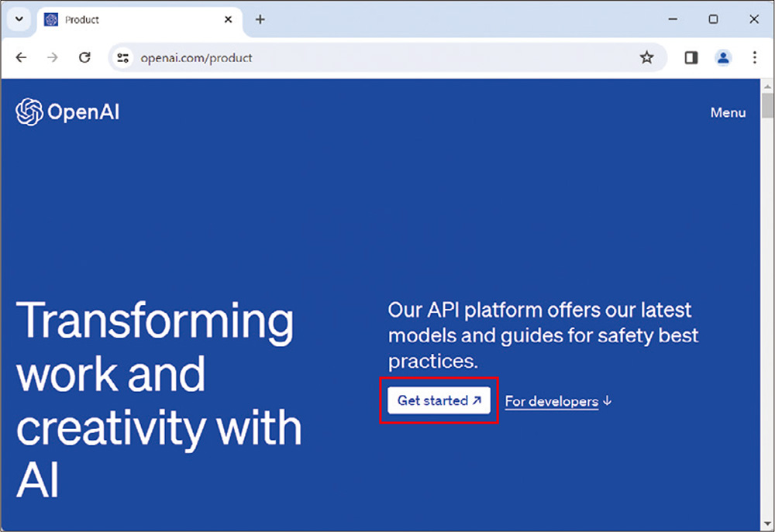
Task: Bookmark this page with the star icon
Action: point(647,57)
